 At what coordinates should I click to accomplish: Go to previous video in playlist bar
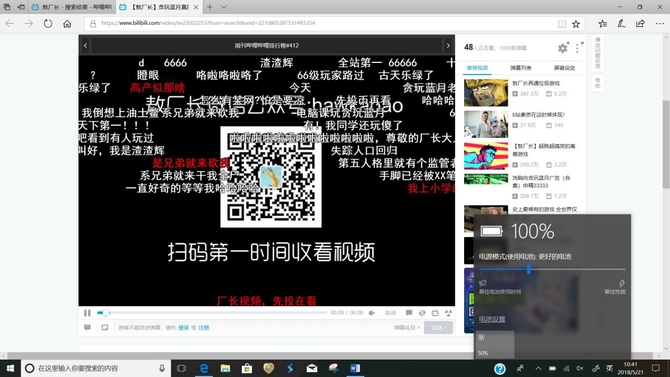coord(85,45)
